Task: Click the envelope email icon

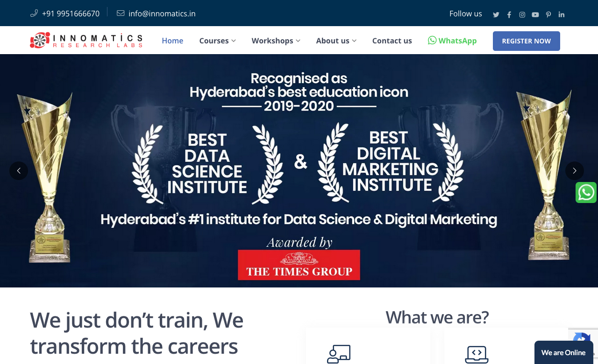Action: [x=121, y=13]
